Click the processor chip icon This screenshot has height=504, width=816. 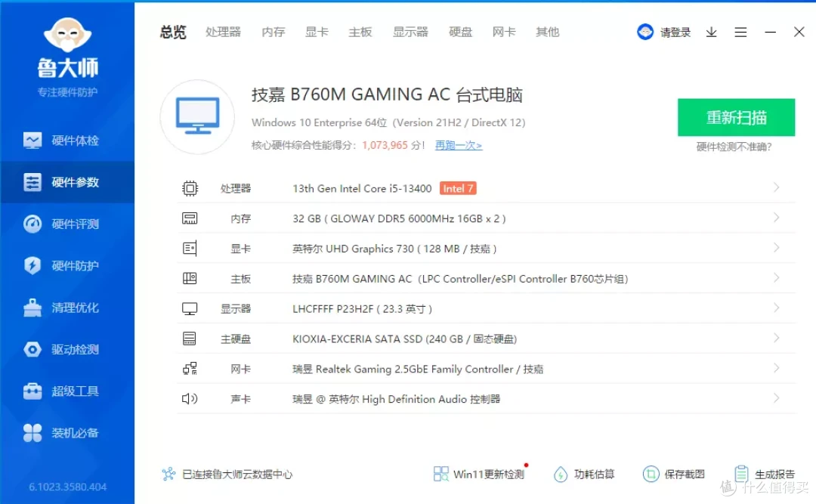(x=190, y=188)
